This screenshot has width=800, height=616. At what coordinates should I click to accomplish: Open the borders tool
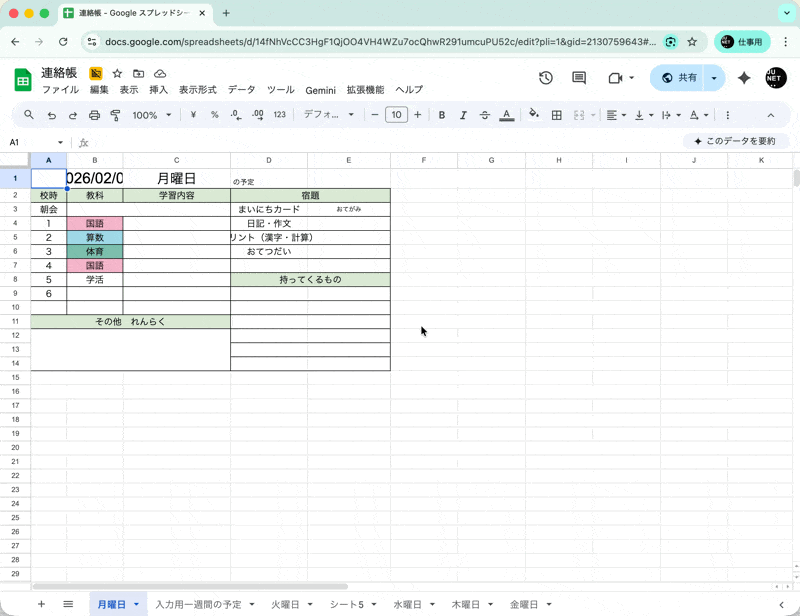click(x=557, y=115)
